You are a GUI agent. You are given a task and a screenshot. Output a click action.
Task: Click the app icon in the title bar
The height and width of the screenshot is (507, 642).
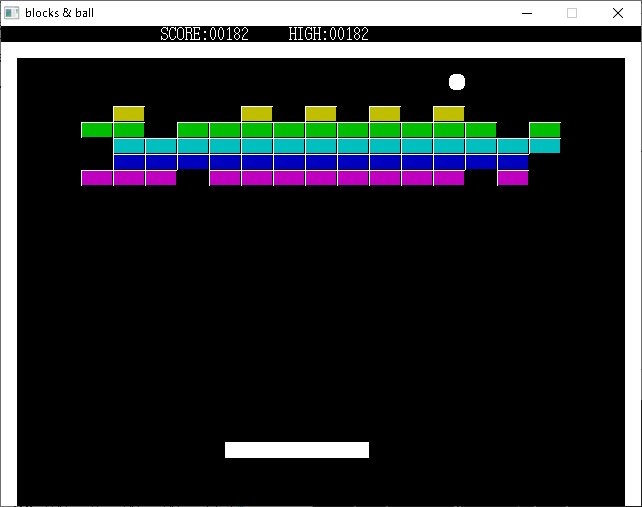click(12, 13)
